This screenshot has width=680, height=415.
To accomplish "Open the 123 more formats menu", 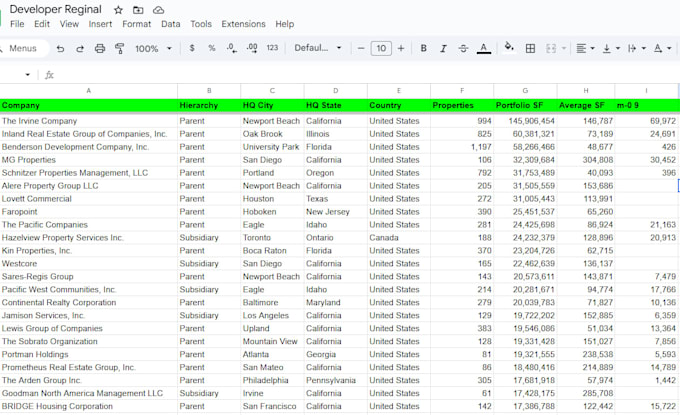I will pos(272,48).
